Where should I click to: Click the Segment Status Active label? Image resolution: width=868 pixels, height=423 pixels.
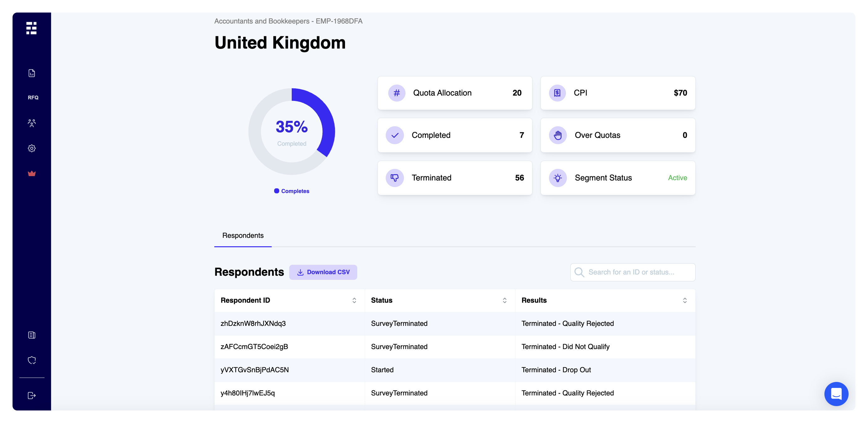coord(677,178)
